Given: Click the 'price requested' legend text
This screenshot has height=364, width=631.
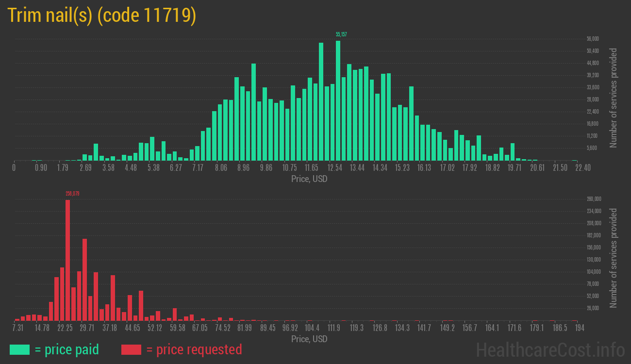Looking at the screenshot, I should [x=194, y=349].
